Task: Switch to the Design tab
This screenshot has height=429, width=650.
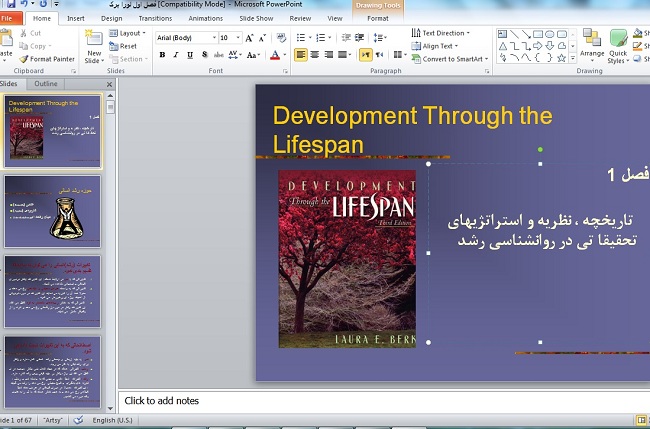Action: tap(112, 19)
